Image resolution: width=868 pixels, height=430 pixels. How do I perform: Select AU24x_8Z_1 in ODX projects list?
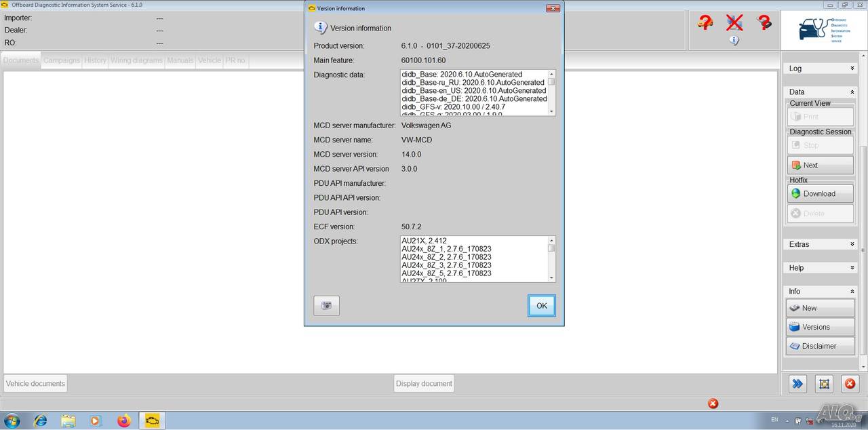pyautogui.click(x=446, y=249)
